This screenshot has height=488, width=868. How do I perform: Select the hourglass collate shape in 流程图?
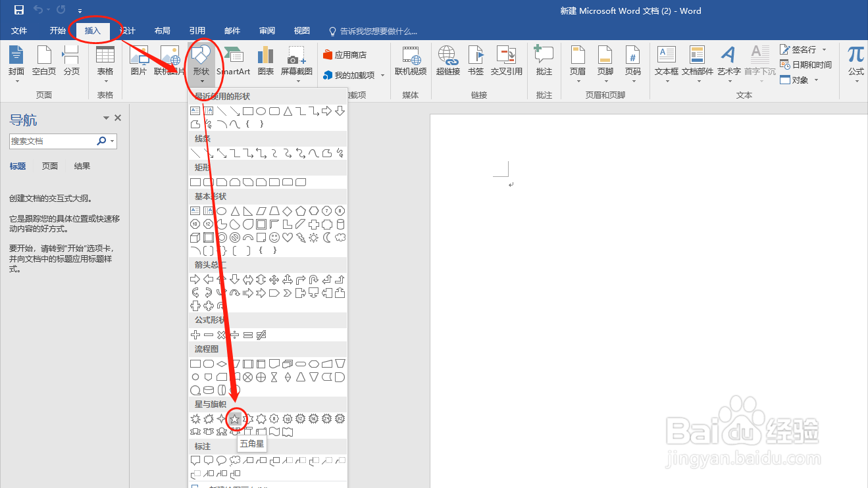pos(274,377)
